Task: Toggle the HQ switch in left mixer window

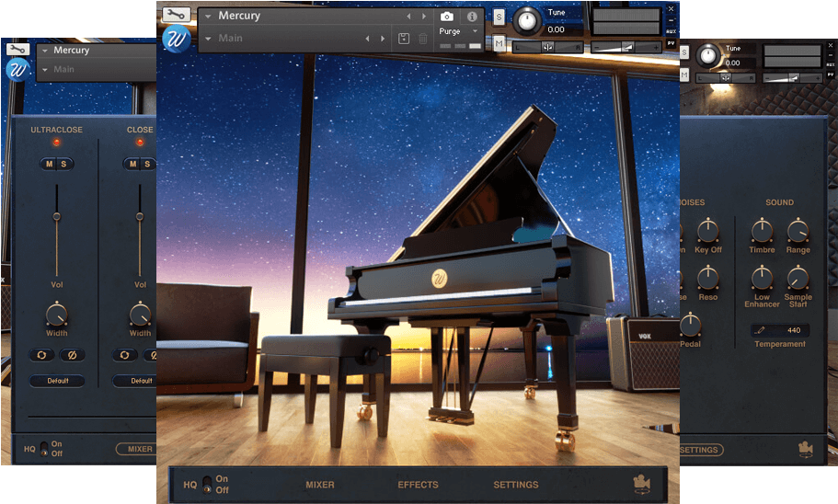Action: [44, 449]
